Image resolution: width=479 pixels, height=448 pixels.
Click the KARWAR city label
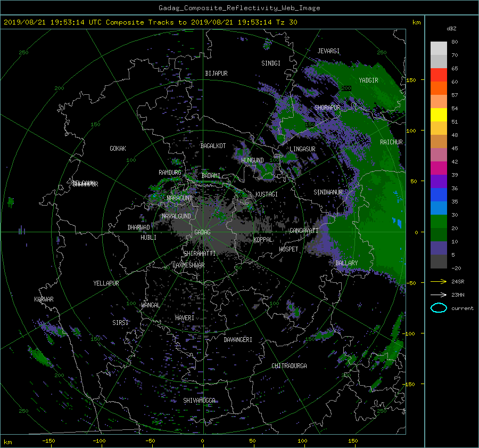[x=44, y=299]
